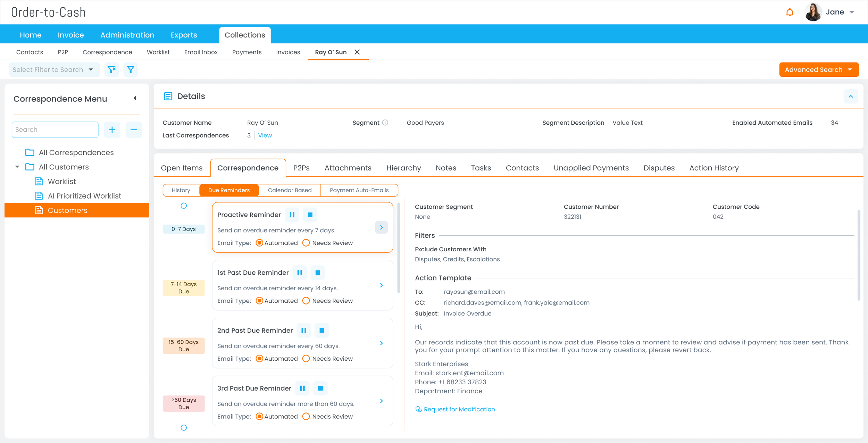
Task: Collapse the Details panel with chevron
Action: coord(850,97)
